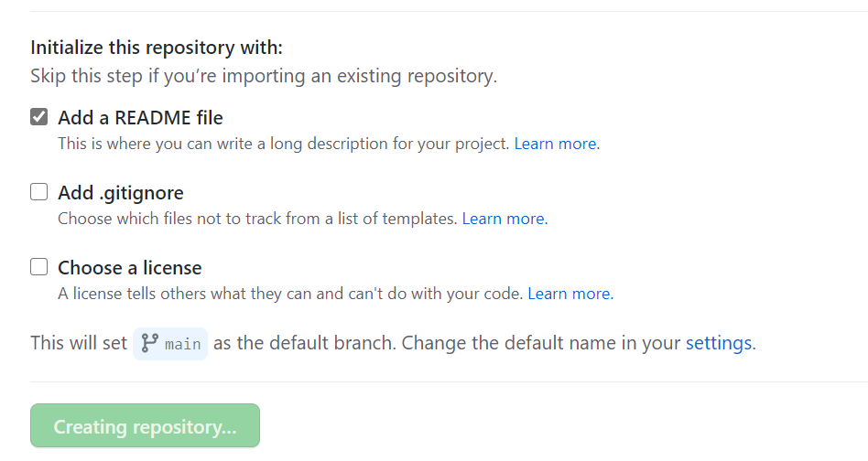Follow the settings link for default branch
The image size is (868, 461).
pos(719,343)
